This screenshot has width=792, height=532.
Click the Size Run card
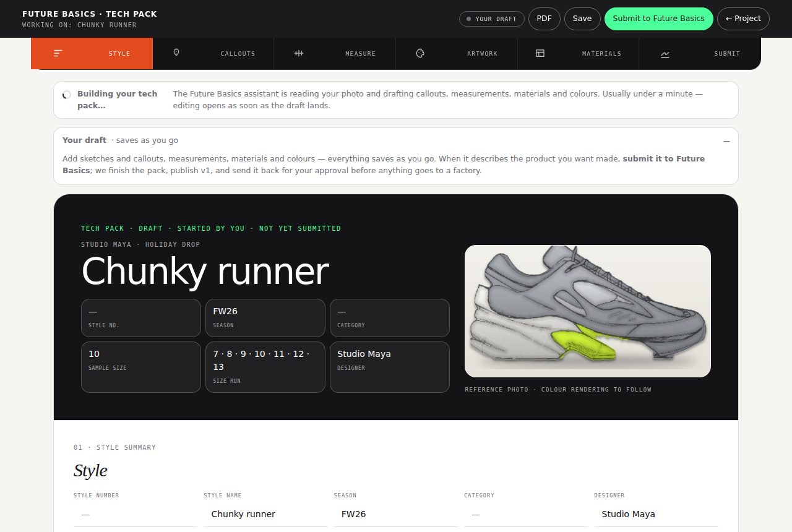click(x=265, y=367)
